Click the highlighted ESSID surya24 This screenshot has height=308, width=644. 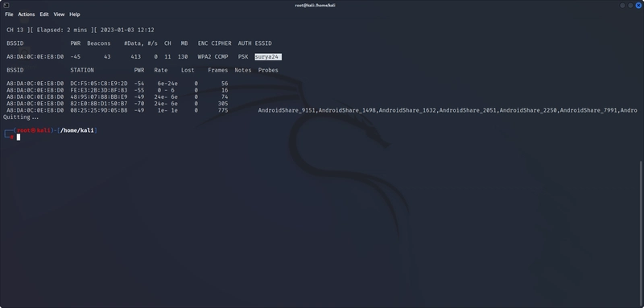[x=268, y=56]
